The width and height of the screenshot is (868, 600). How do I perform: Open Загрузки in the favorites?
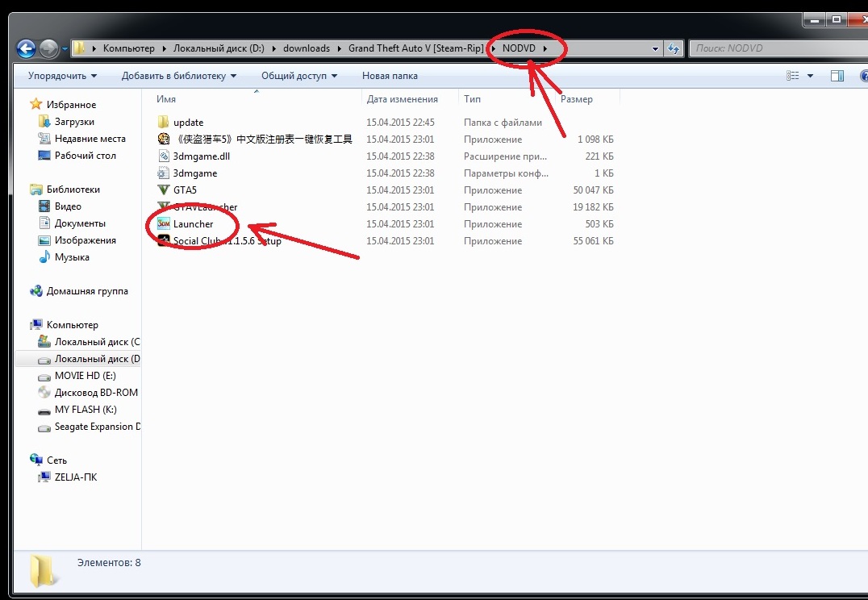(x=74, y=122)
